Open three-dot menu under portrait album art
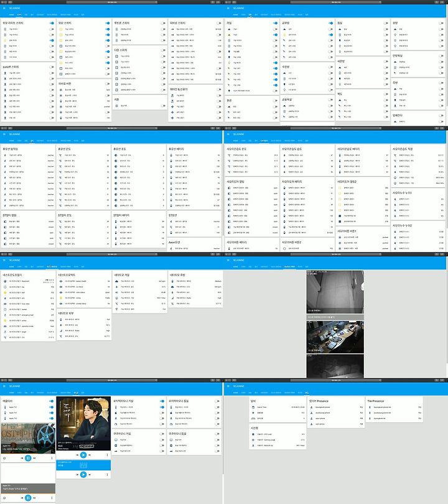 point(107,455)
